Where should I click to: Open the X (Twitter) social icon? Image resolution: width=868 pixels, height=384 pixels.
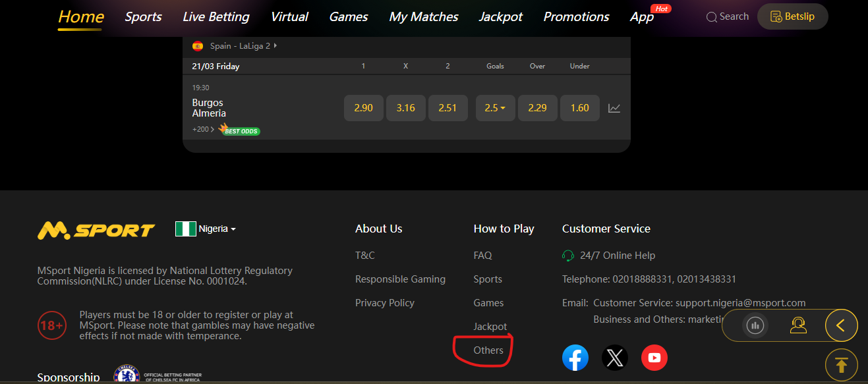click(614, 358)
